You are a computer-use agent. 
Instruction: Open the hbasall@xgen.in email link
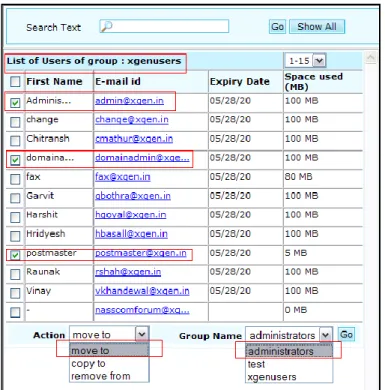131,234
